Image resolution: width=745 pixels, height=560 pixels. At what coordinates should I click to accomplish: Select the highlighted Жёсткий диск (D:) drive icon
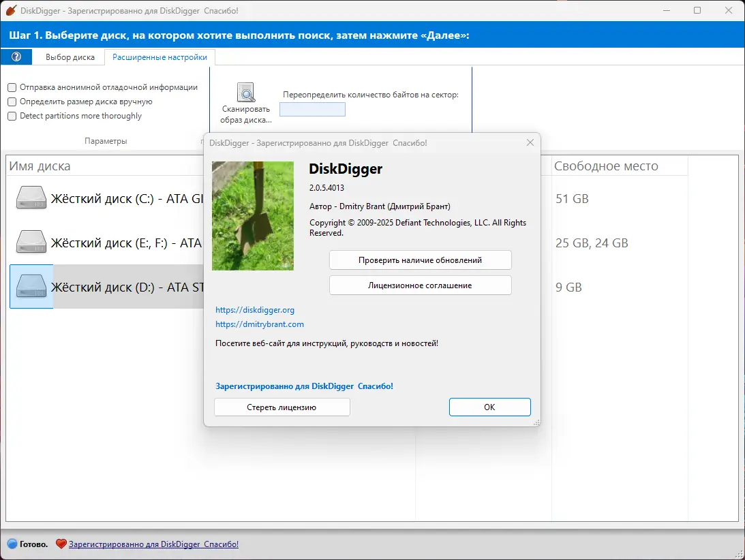pos(31,287)
